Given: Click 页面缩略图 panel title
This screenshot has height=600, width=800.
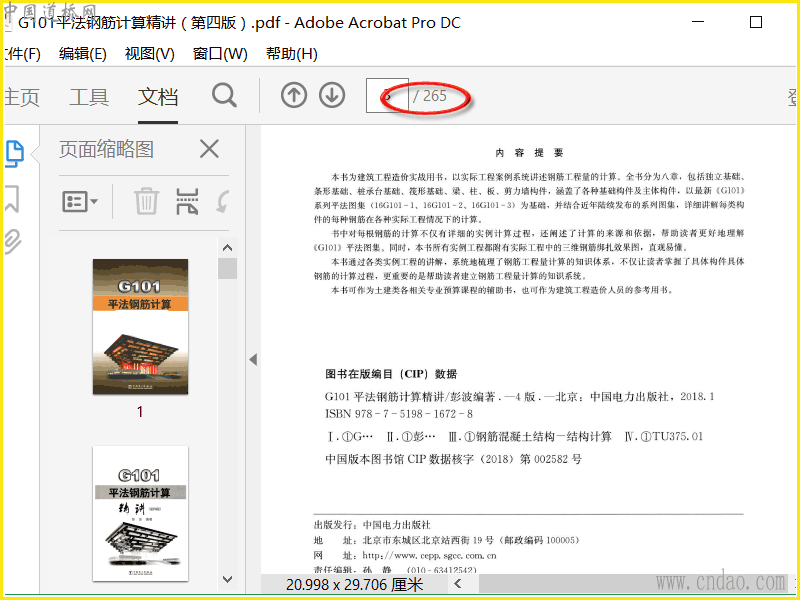Looking at the screenshot, I should [106, 149].
